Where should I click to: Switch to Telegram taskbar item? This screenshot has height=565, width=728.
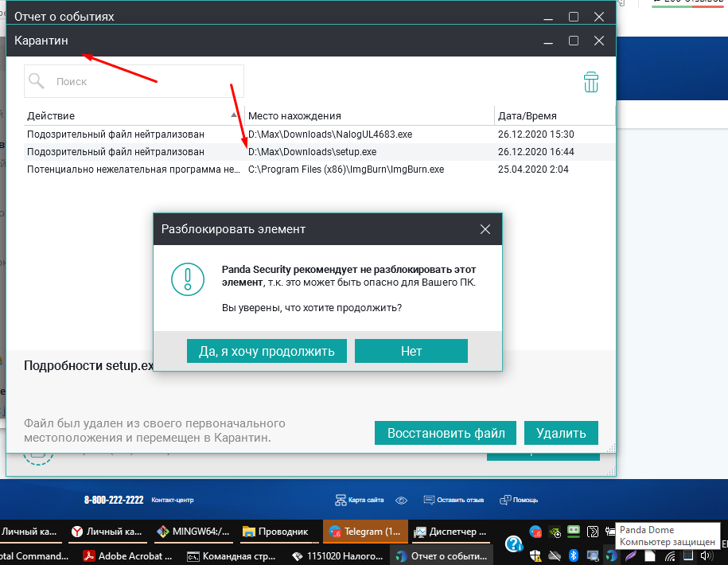pyautogui.click(x=365, y=532)
